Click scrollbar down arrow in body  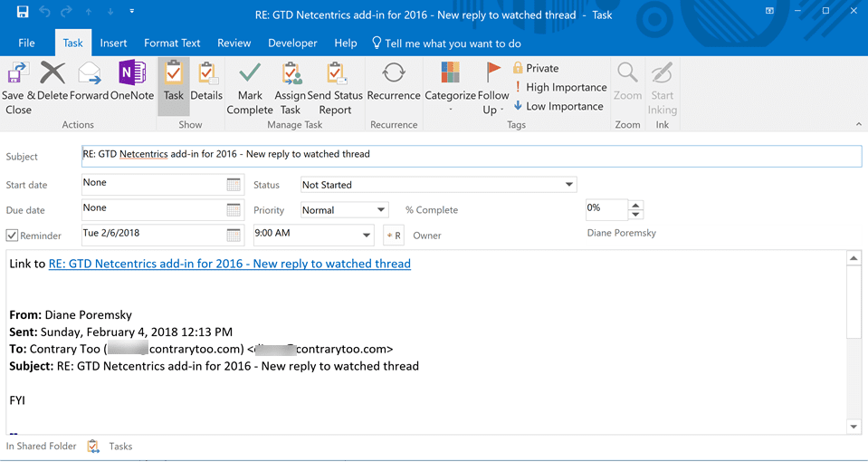[x=854, y=426]
